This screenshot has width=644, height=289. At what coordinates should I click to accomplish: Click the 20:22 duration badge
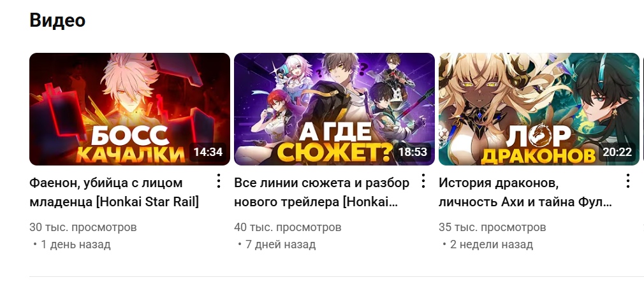point(617,152)
